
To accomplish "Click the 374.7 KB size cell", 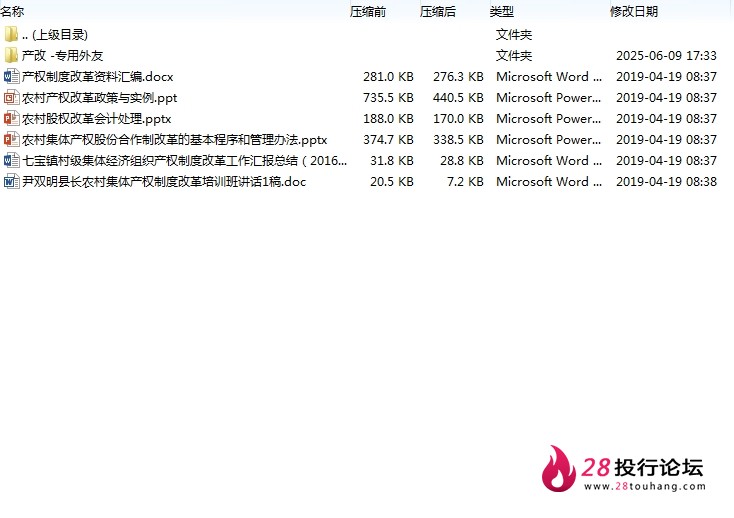I will coord(389,140).
